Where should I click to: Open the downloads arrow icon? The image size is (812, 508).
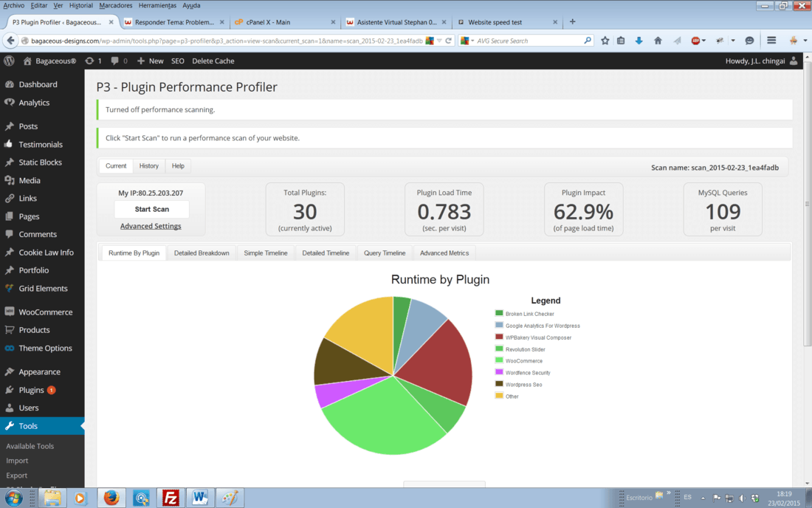click(639, 41)
